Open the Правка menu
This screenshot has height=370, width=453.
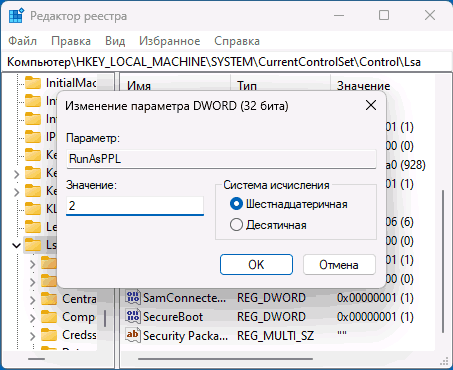[71, 41]
